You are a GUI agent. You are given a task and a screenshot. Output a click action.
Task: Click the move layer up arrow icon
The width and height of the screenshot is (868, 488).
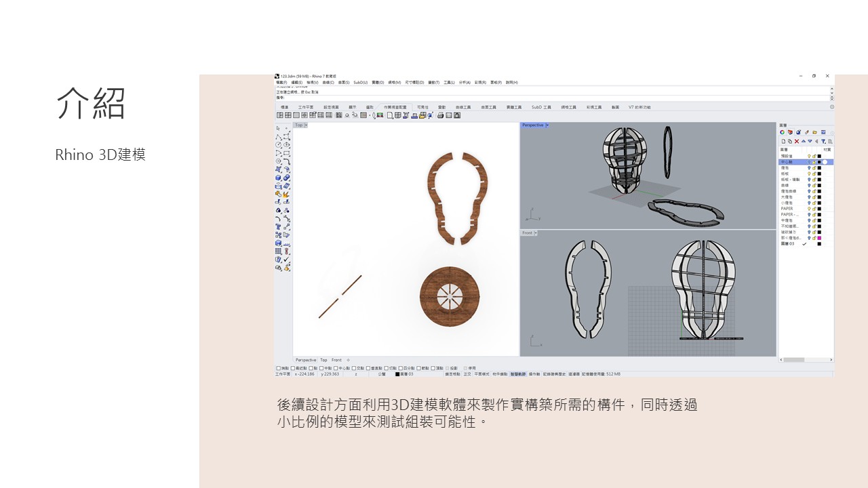point(804,142)
